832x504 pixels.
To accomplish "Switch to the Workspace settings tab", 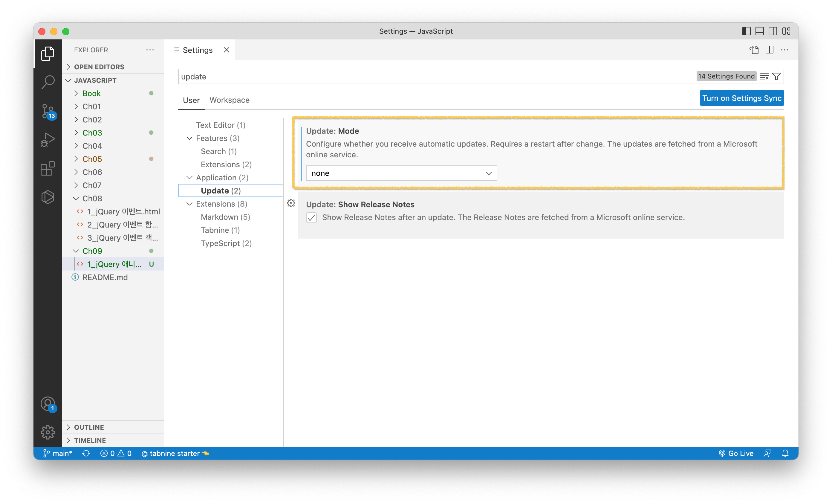I will (x=229, y=100).
